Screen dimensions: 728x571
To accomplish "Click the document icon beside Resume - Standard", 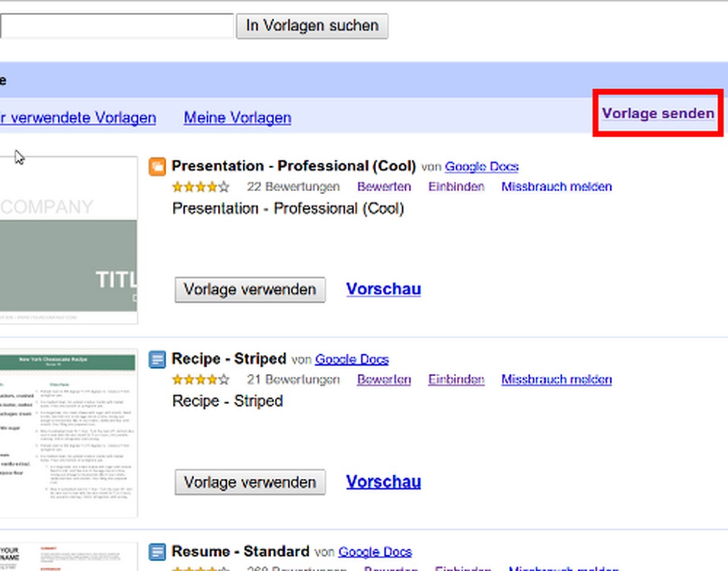I will coord(157,552).
